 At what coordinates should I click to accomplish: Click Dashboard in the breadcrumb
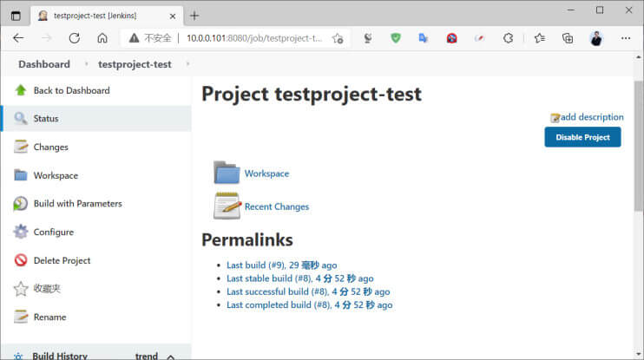point(44,64)
